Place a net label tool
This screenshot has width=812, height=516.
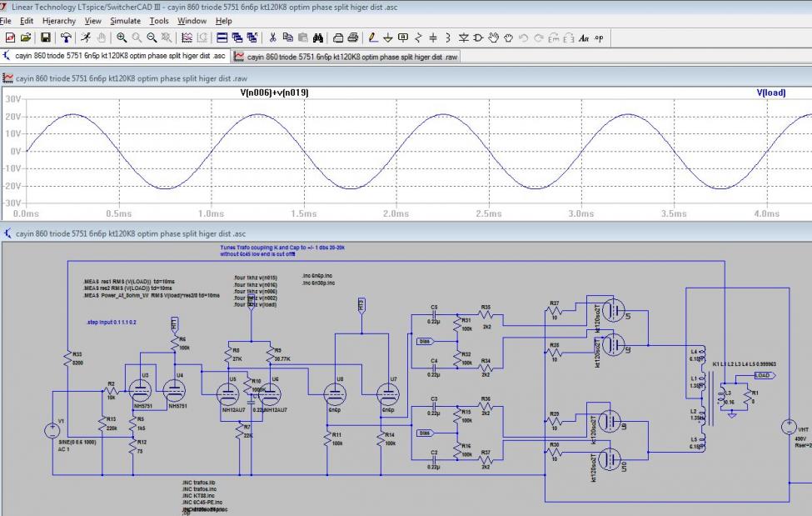coord(403,38)
